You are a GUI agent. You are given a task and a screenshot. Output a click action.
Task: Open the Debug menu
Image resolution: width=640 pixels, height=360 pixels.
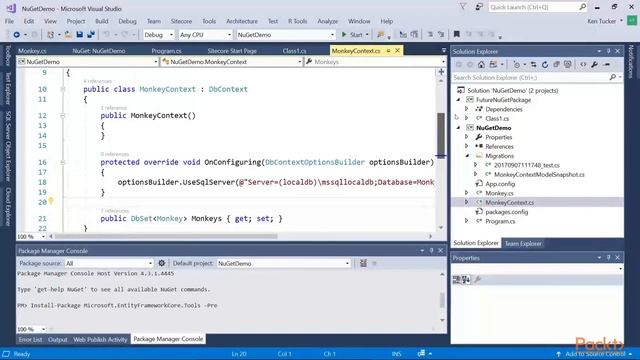click(x=127, y=21)
